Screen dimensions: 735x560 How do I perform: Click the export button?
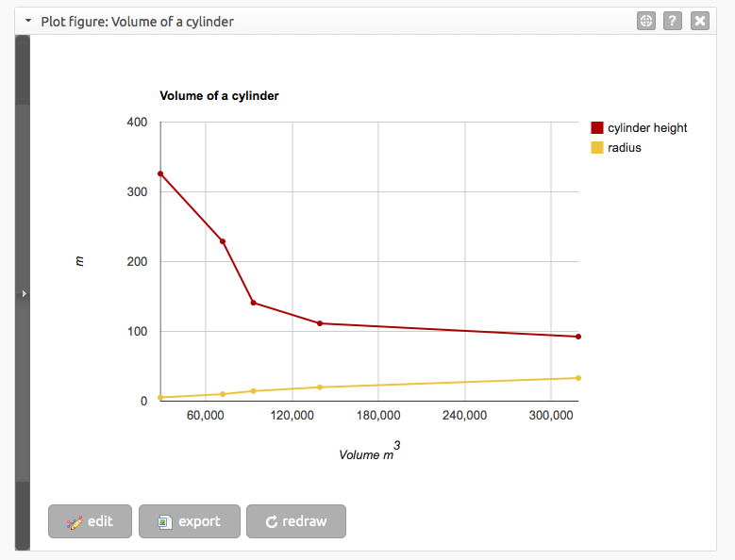click(x=189, y=521)
